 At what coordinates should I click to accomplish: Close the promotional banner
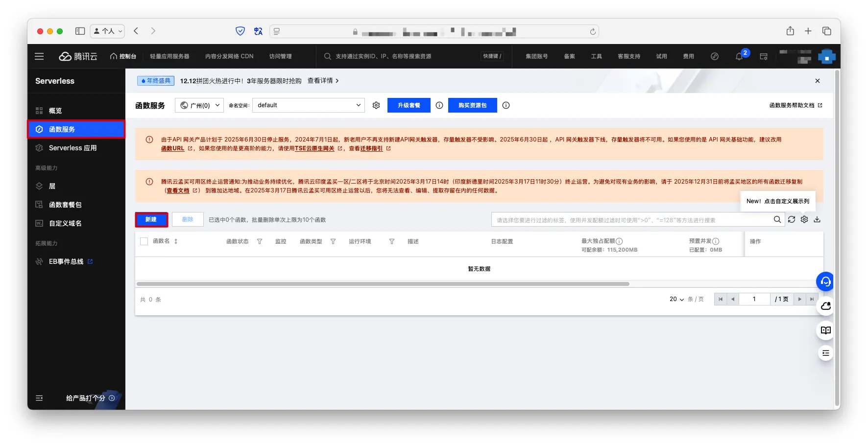(x=817, y=81)
